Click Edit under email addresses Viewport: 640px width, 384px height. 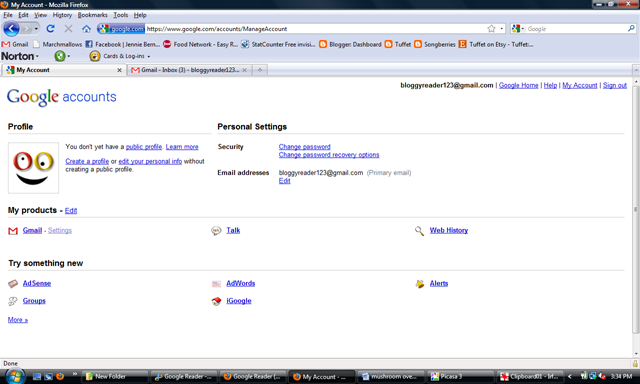coord(284,181)
